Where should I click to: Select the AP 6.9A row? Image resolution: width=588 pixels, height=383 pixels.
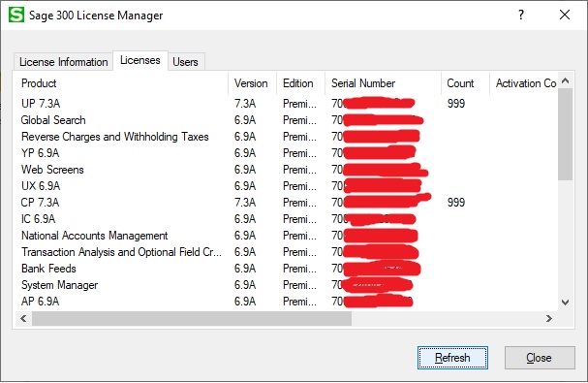287,302
